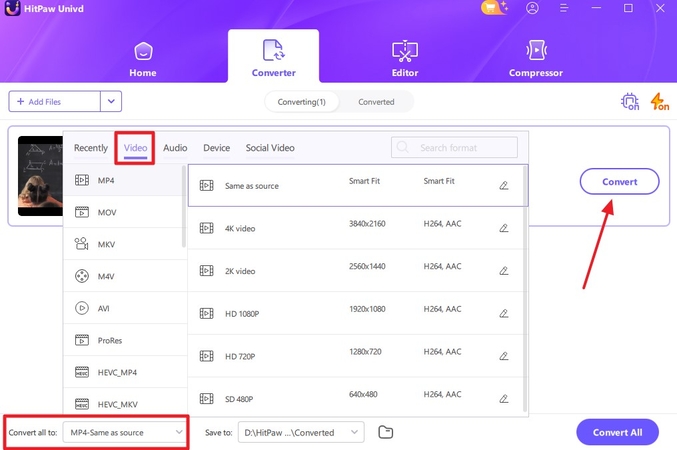Image resolution: width=677 pixels, height=450 pixels.
Task: Open the output folder icon
Action: click(x=385, y=432)
